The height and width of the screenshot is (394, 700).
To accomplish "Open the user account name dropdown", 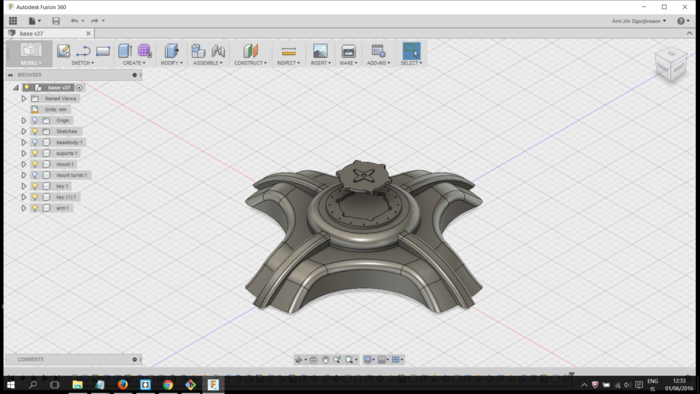I will coord(639,21).
